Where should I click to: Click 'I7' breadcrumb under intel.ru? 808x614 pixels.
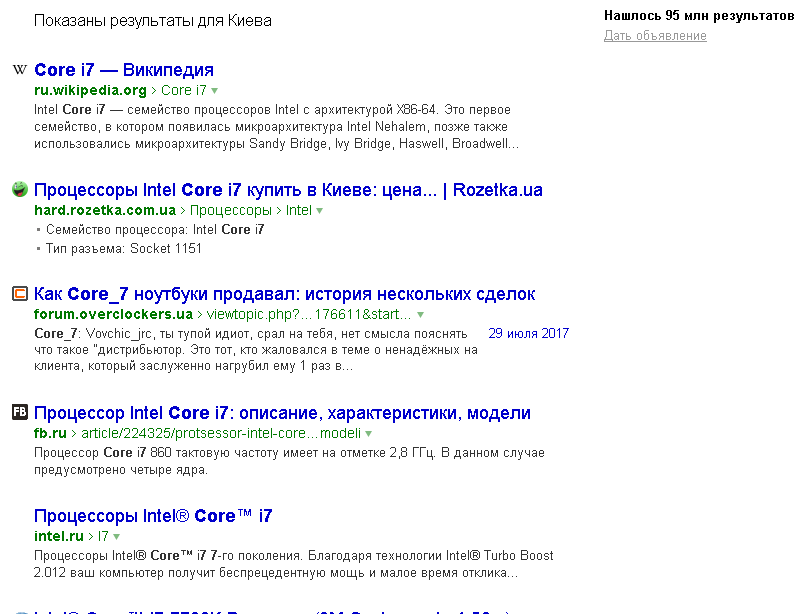click(103, 536)
